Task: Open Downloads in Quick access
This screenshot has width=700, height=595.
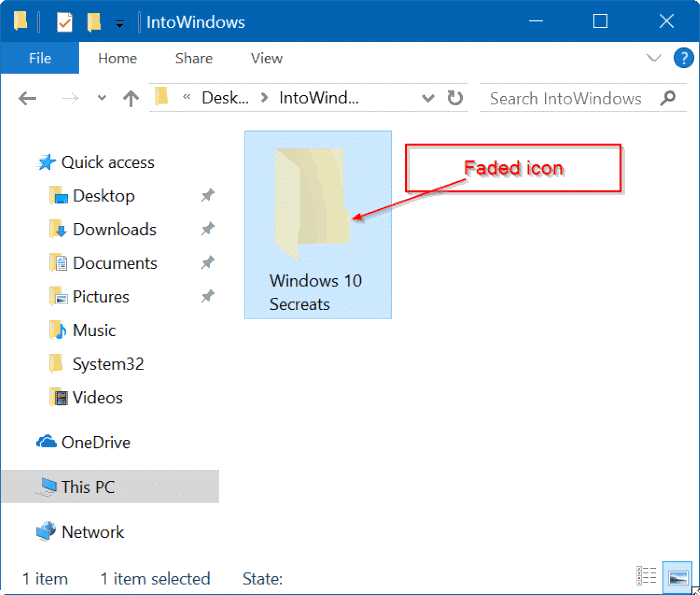Action: click(x=115, y=229)
